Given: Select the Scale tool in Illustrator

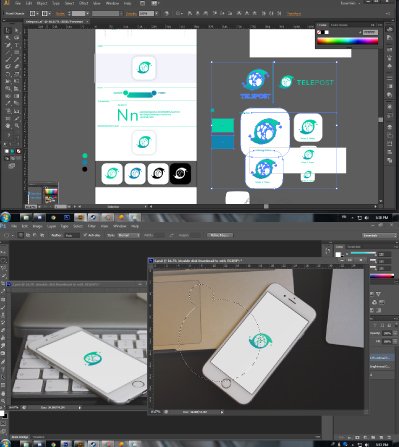Looking at the screenshot, I should click(16, 74).
